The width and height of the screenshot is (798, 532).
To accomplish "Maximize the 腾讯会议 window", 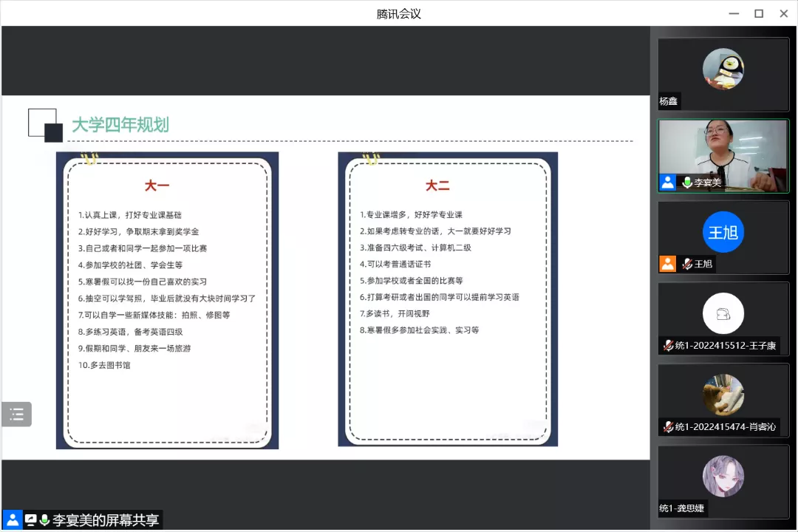I will tap(758, 13).
